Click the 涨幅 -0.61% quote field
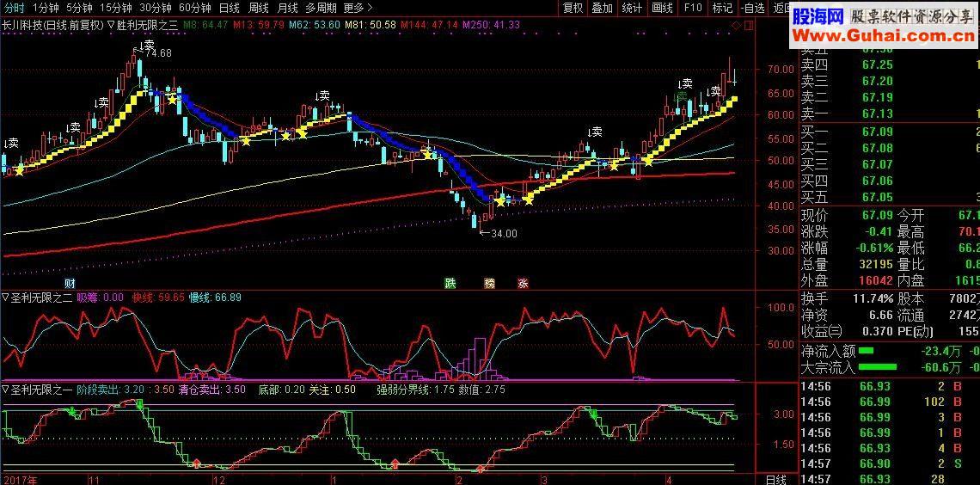980x485 pixels. coord(848,249)
